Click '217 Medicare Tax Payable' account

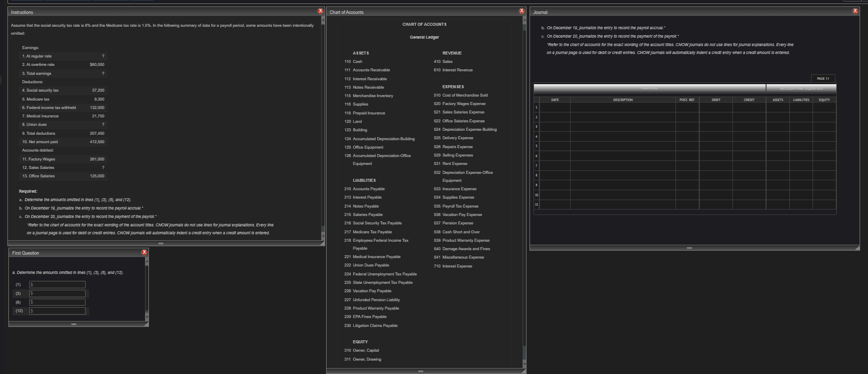pos(368,232)
